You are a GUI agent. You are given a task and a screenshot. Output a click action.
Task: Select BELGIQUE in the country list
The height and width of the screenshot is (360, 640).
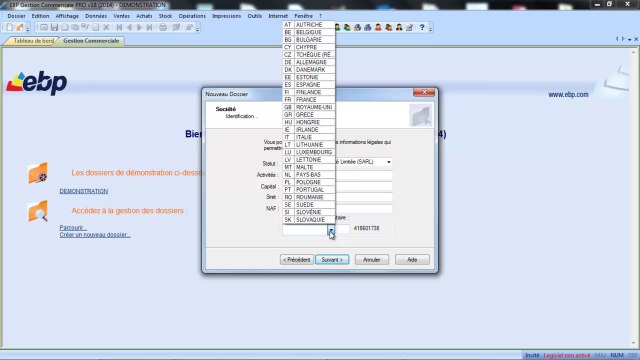[x=309, y=32]
